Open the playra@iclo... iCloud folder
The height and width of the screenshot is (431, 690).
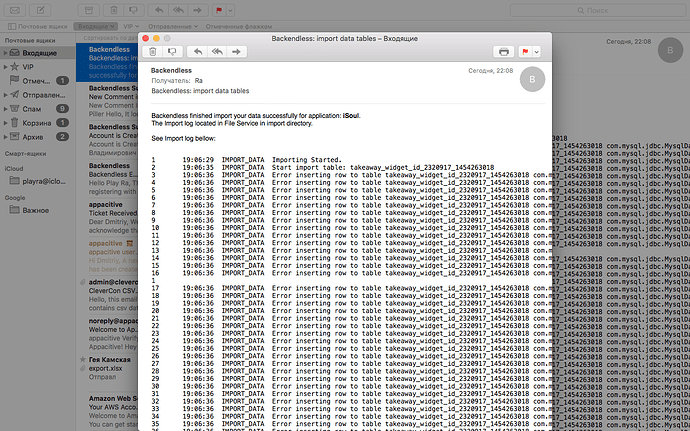click(38, 181)
